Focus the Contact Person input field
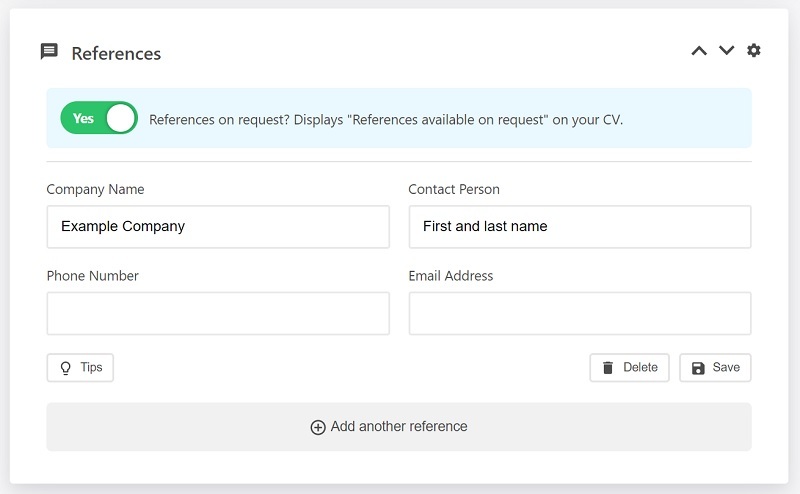The width and height of the screenshot is (800, 494). [580, 227]
